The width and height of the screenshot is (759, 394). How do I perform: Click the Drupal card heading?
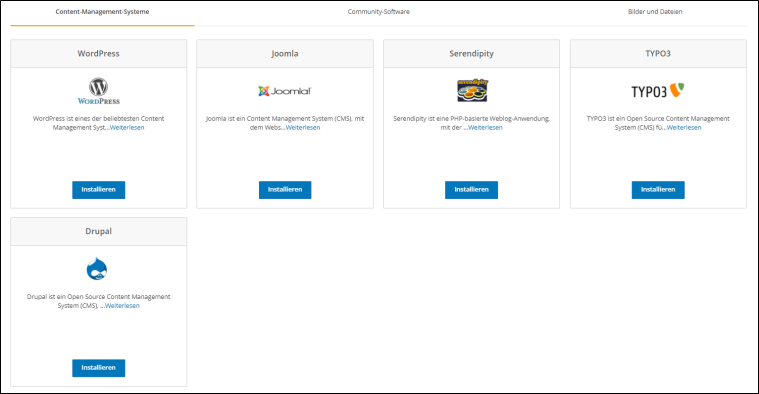(99, 231)
